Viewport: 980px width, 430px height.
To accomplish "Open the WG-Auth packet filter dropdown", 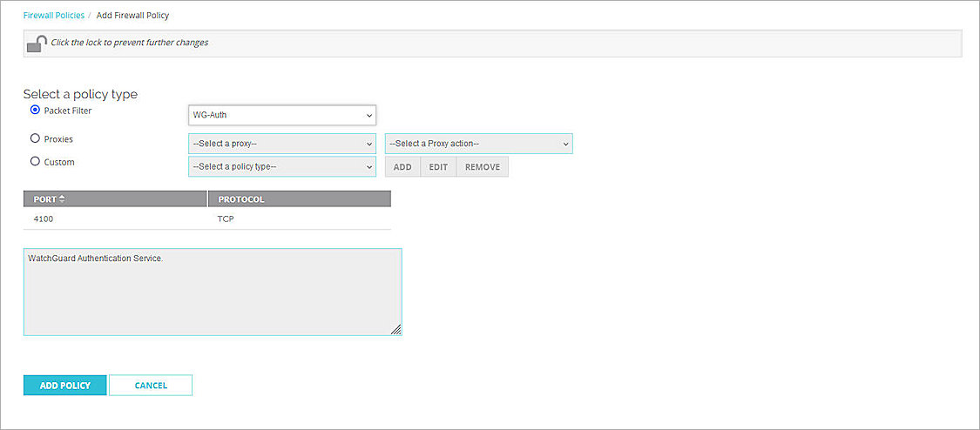I will [x=282, y=115].
